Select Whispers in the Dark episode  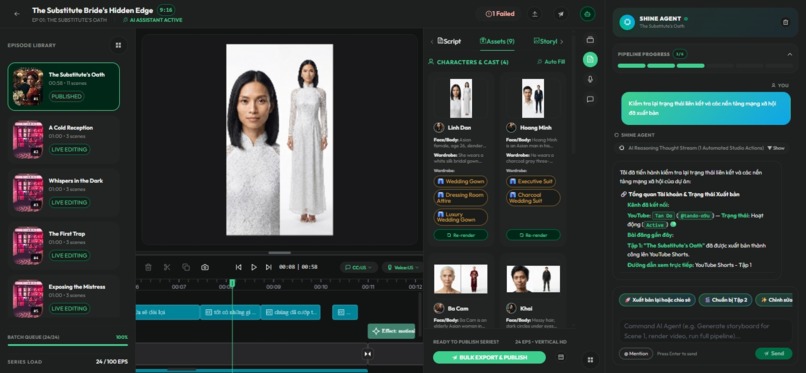coord(64,193)
